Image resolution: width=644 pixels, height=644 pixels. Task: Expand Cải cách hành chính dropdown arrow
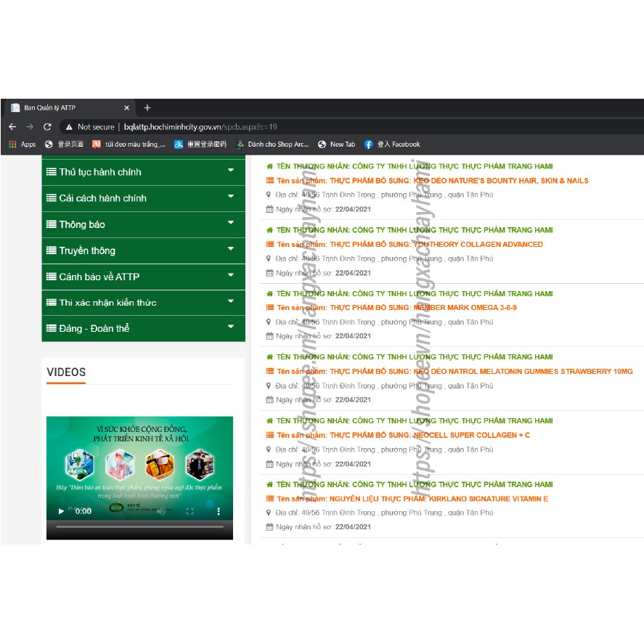click(231, 197)
